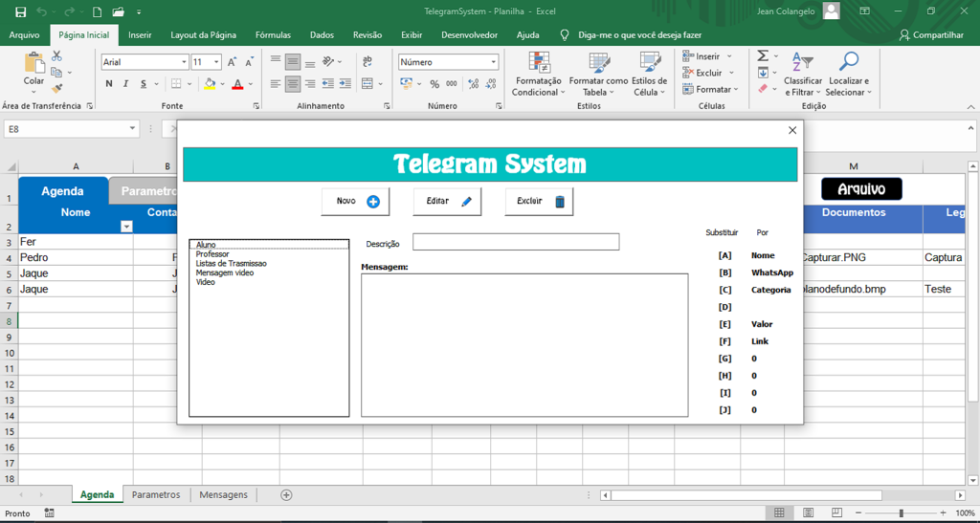The width and height of the screenshot is (980, 523).
Task: Open the Fórmulas ribbon tab
Action: [x=273, y=35]
